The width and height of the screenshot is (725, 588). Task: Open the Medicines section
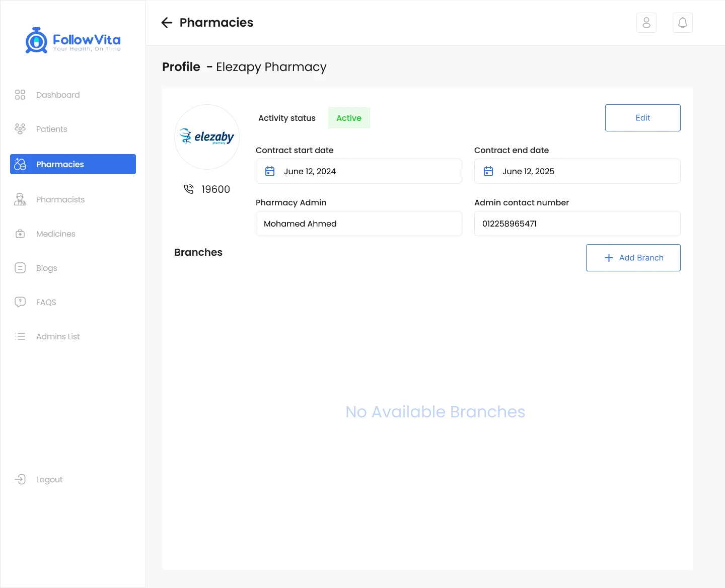click(56, 234)
